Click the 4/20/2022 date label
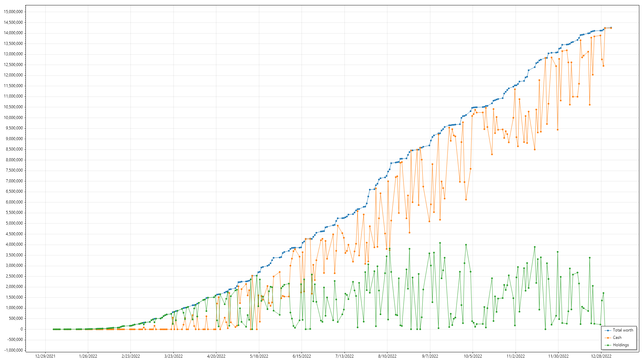644x362 pixels. click(x=216, y=356)
